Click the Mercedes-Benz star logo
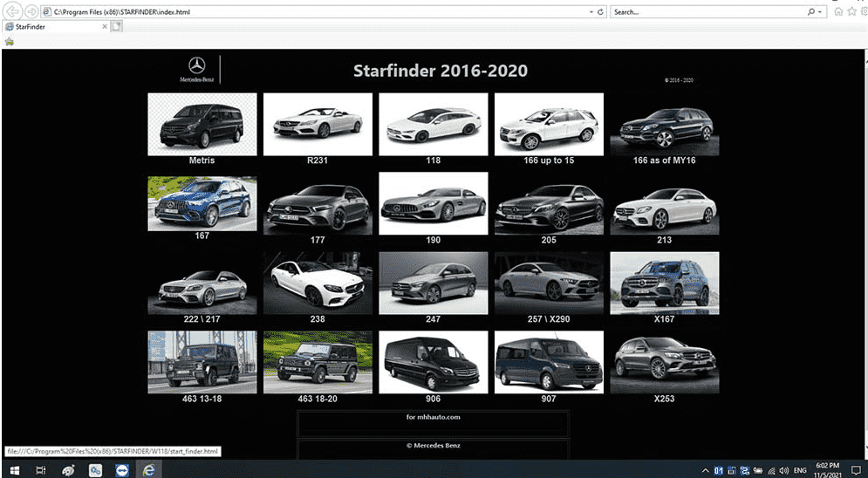 [x=196, y=65]
